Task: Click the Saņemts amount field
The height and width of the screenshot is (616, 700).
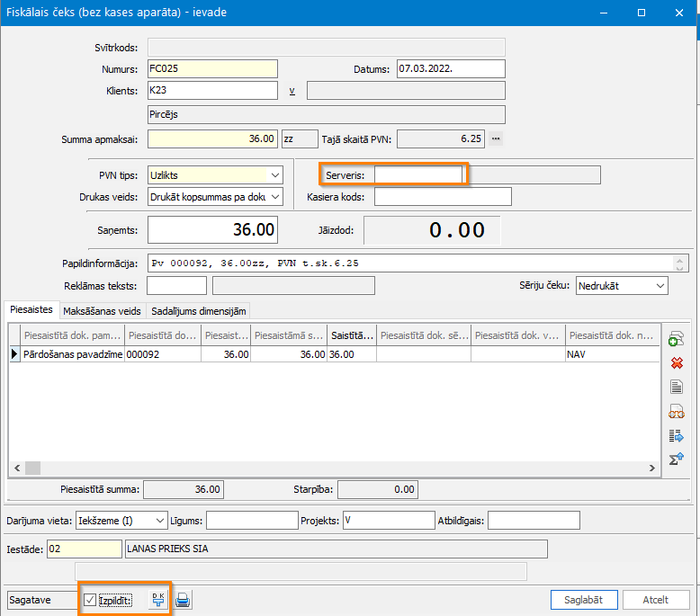Action: [212, 229]
